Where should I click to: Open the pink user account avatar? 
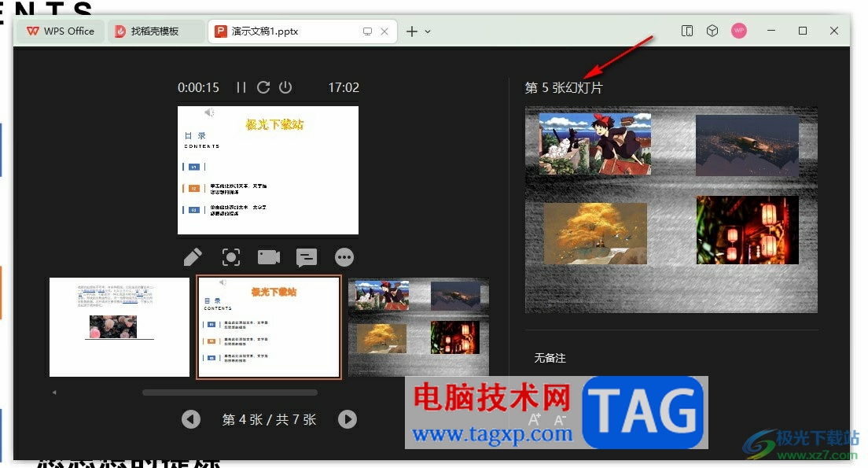pos(739,31)
